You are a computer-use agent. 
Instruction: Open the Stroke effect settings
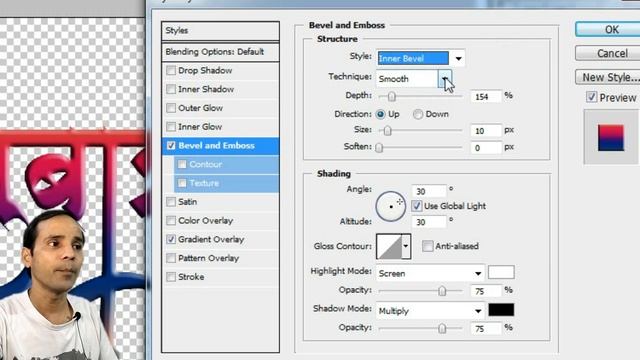click(x=191, y=277)
